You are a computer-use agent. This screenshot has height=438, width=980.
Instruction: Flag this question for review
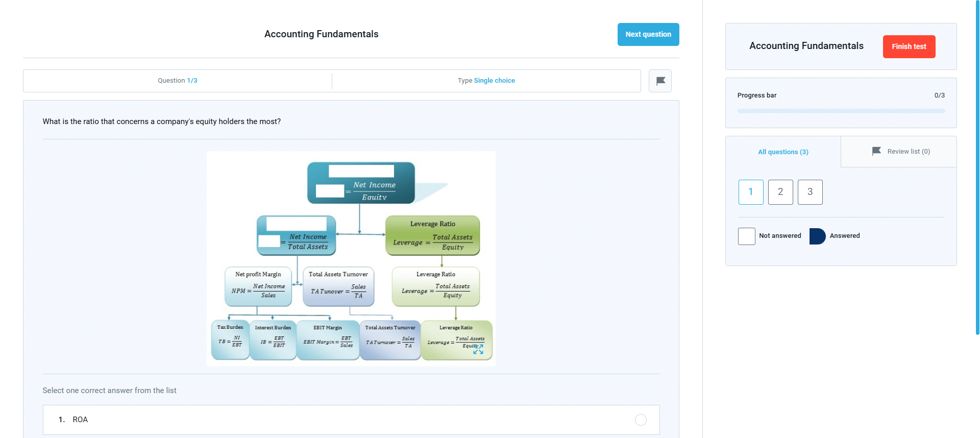(x=660, y=81)
